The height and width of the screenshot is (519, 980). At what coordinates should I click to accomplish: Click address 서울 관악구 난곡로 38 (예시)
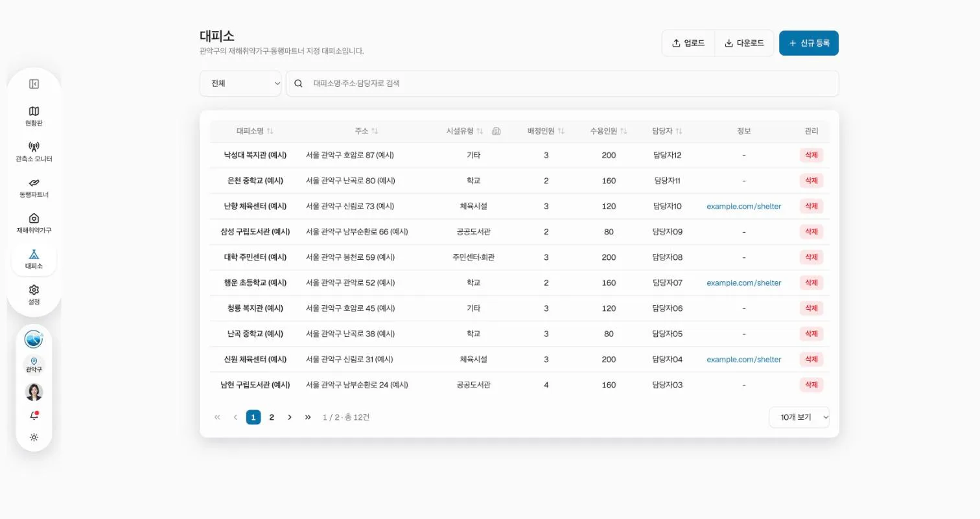350,334
